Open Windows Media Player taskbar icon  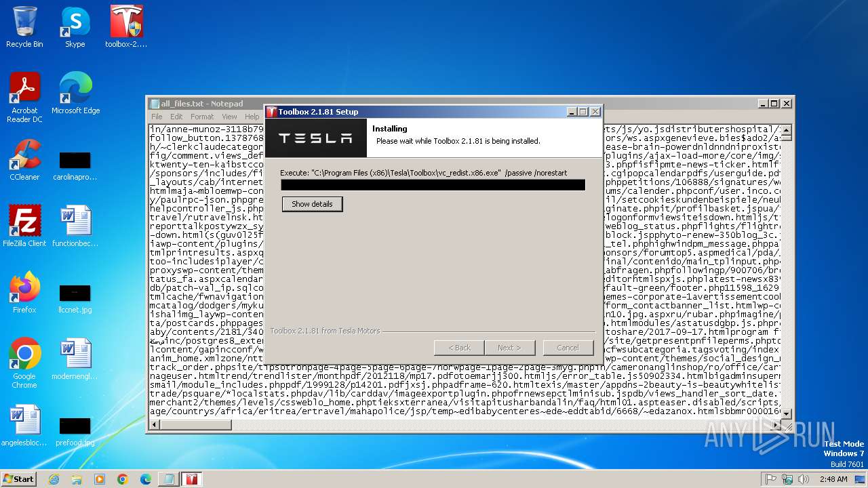(100, 479)
